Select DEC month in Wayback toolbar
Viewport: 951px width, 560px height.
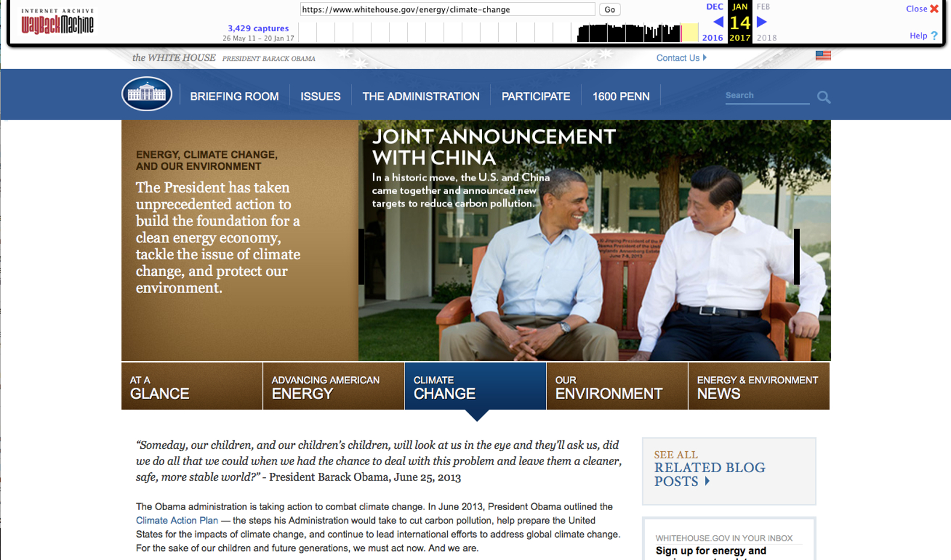(714, 7)
